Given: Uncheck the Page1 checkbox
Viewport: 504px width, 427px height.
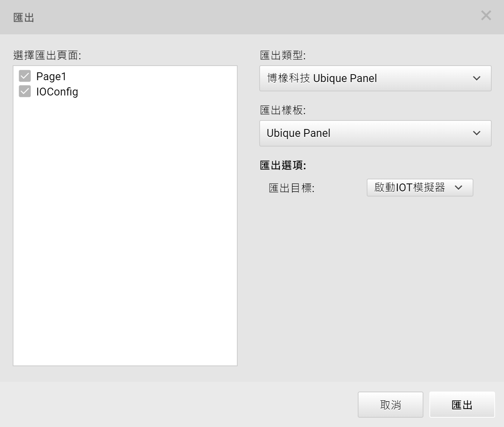Looking at the screenshot, I should click(x=25, y=76).
